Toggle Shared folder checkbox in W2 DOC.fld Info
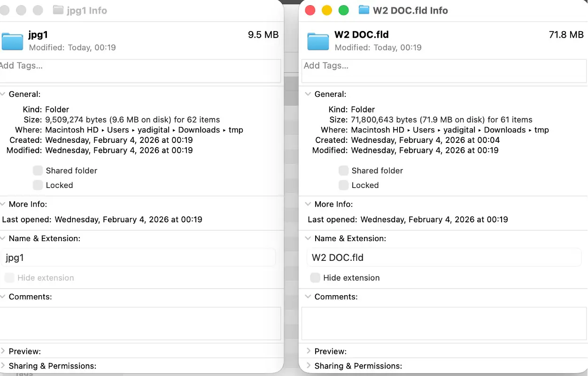Screen dimensions: 588x376 pos(344,170)
